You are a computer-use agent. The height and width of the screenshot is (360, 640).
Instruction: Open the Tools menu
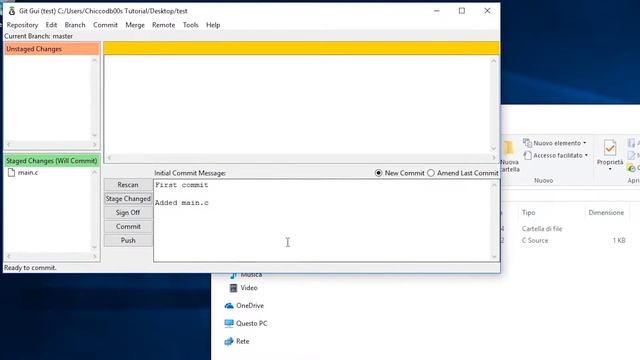point(190,25)
